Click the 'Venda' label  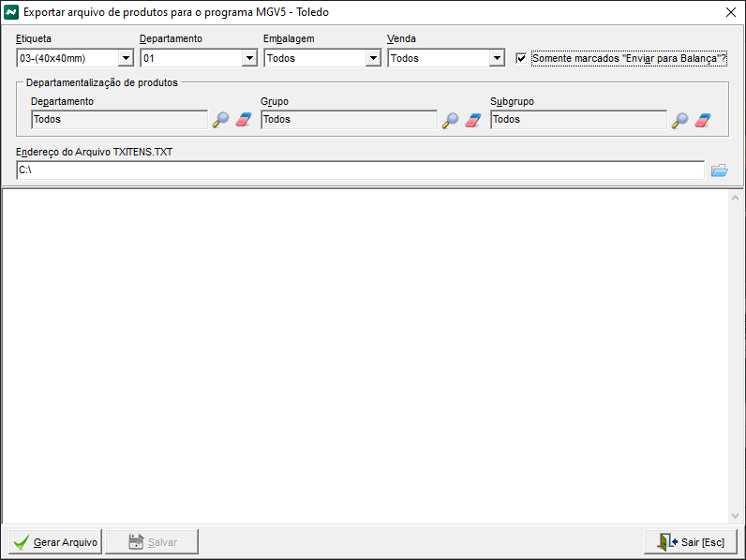click(x=401, y=39)
